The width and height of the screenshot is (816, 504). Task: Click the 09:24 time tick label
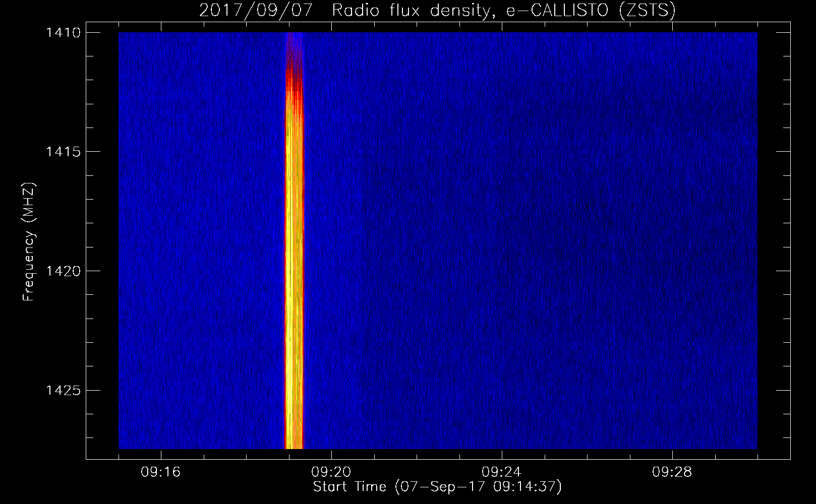[x=502, y=472]
